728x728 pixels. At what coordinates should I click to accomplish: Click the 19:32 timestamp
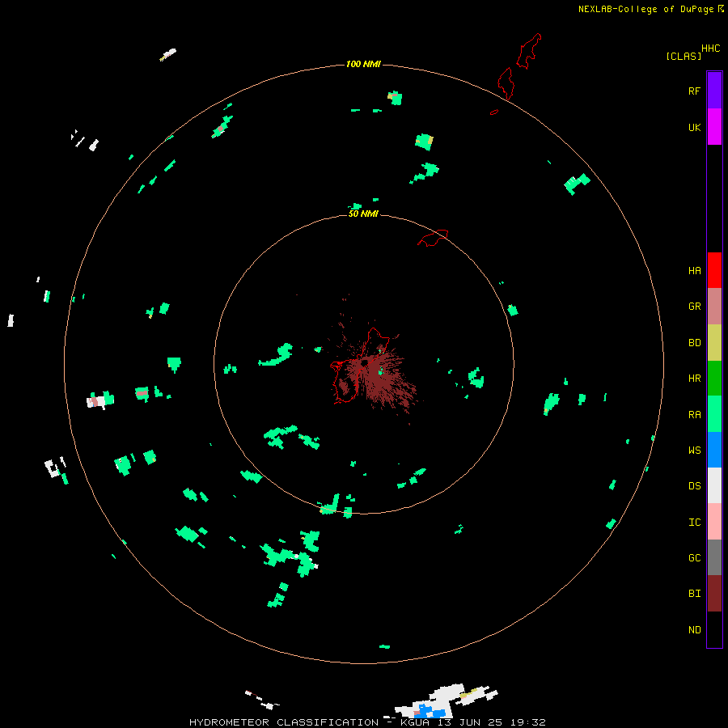point(527,722)
